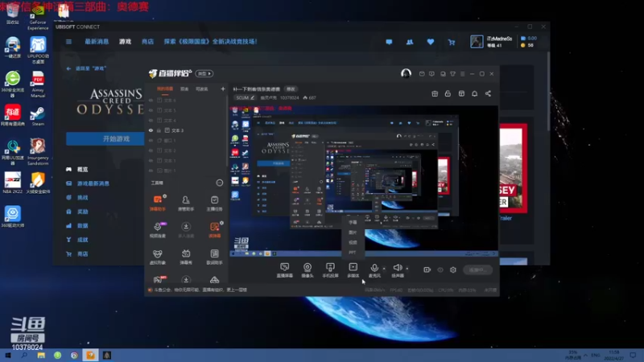644x362 pixels.
Task: Click the notification bell in stream header
Action: pos(474,93)
